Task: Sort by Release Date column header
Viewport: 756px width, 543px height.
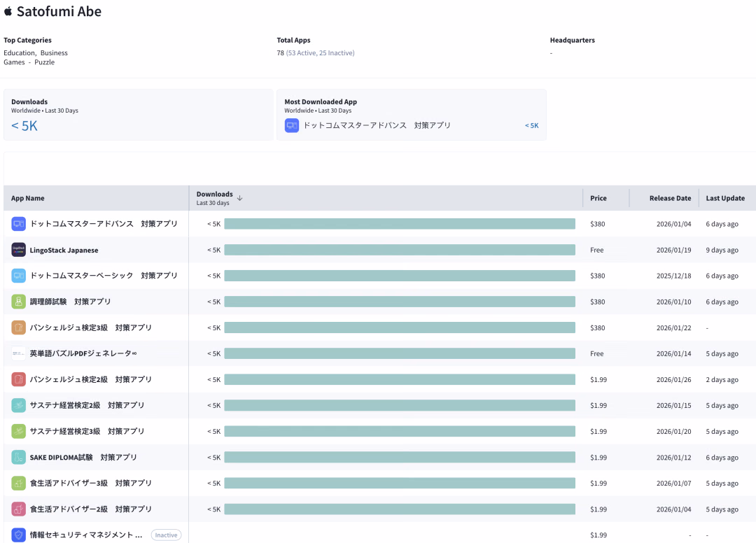Action: pos(670,198)
